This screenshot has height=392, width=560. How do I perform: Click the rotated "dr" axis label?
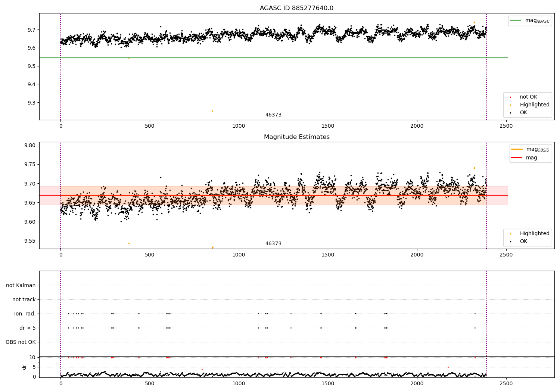[x=24, y=367]
